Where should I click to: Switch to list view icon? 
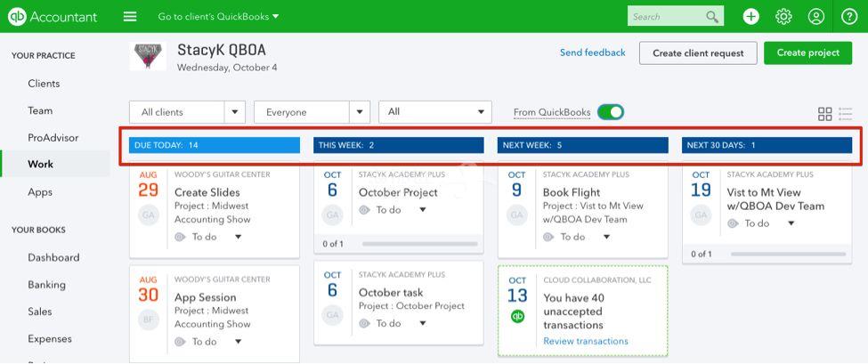846,114
